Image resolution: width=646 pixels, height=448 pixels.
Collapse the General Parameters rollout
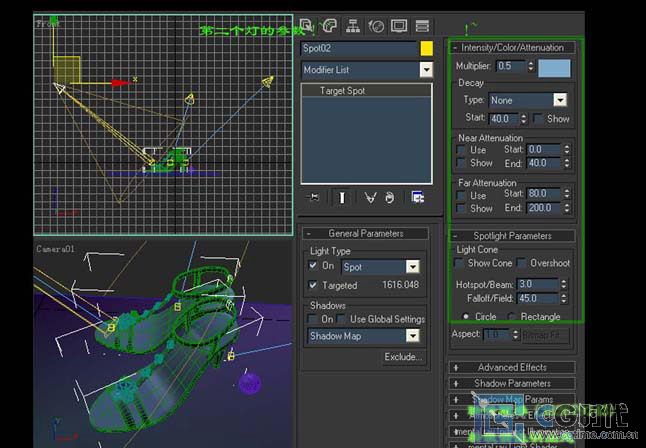[365, 233]
